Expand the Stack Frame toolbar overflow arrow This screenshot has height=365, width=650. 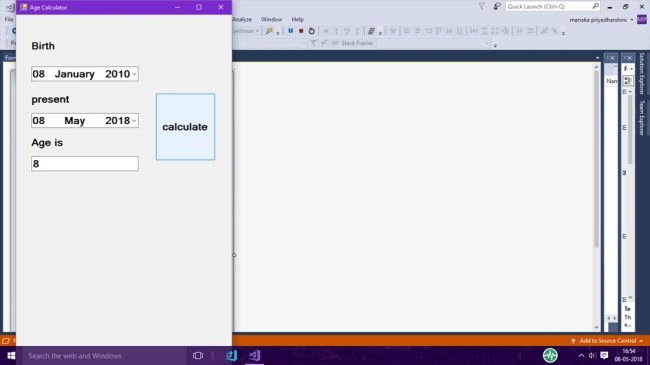click(495, 45)
